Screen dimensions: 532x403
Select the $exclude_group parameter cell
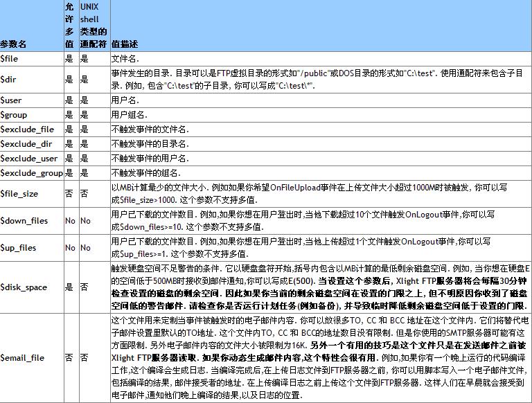(x=32, y=173)
